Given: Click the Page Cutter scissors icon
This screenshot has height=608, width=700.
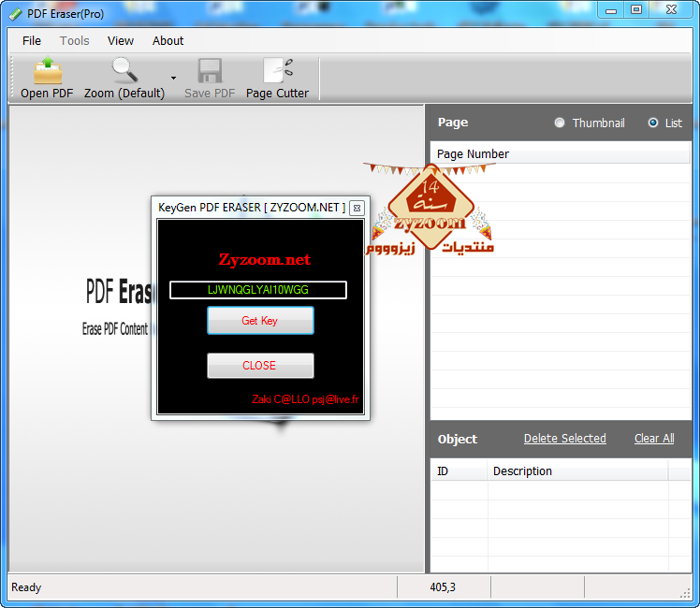Looking at the screenshot, I should point(278,70).
